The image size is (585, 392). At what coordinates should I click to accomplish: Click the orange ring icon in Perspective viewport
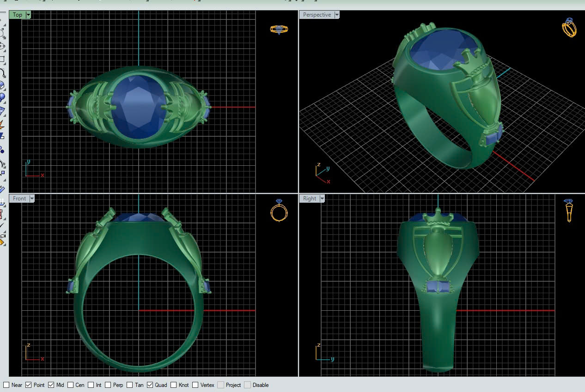(569, 28)
